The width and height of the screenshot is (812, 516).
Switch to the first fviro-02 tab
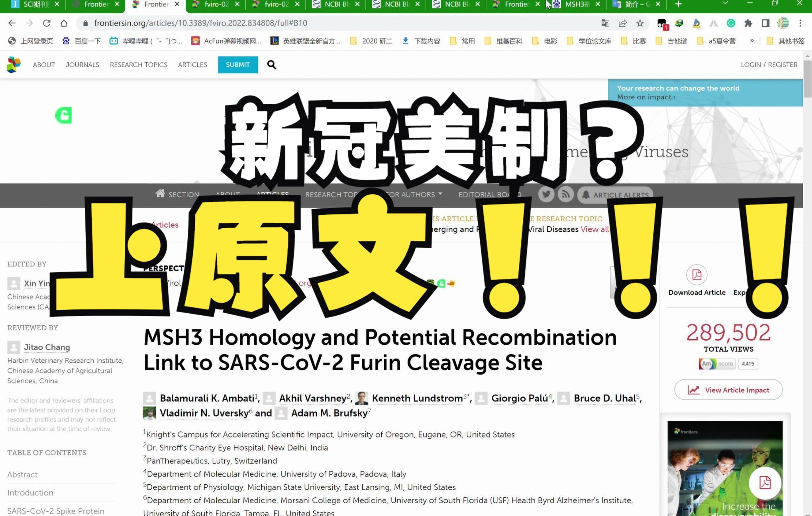[216, 4]
